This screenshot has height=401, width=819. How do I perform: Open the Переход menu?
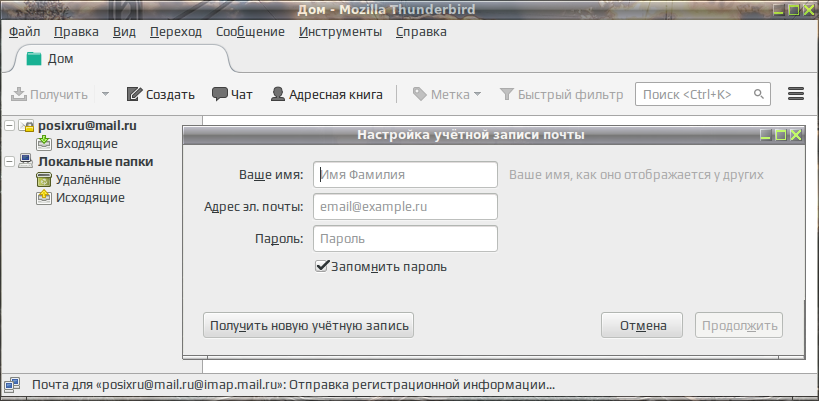(176, 32)
